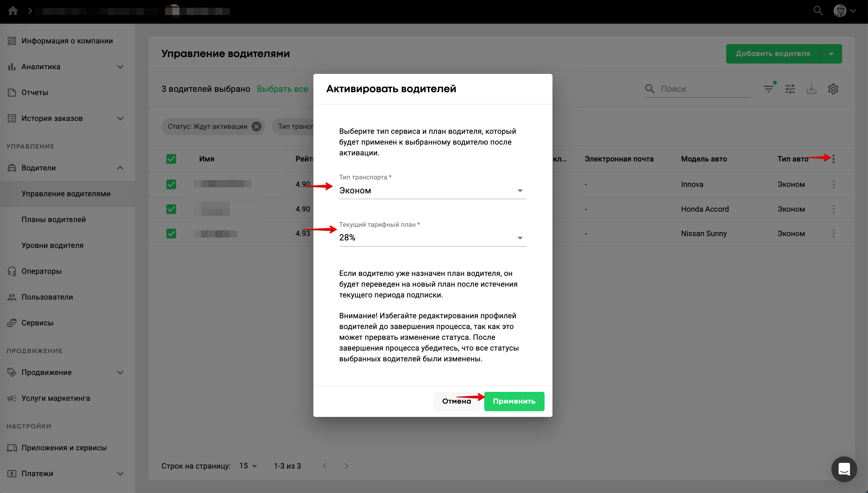The image size is (868, 493).
Task: Click the download export icon
Action: pyautogui.click(x=811, y=89)
